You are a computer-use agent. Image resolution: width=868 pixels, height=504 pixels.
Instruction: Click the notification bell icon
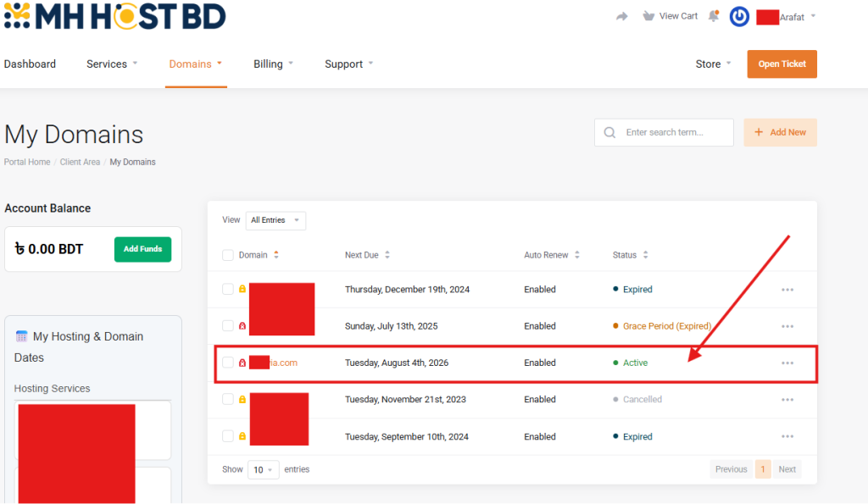(714, 16)
